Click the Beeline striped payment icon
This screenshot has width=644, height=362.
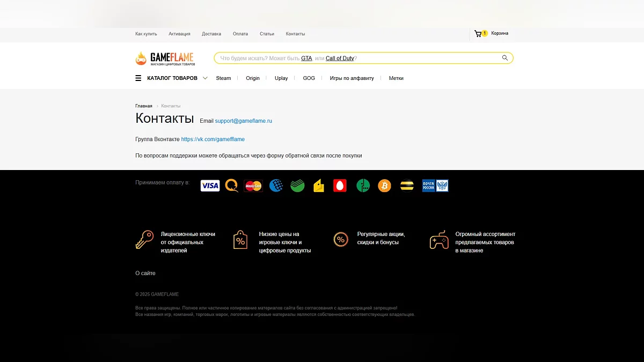[407, 186]
